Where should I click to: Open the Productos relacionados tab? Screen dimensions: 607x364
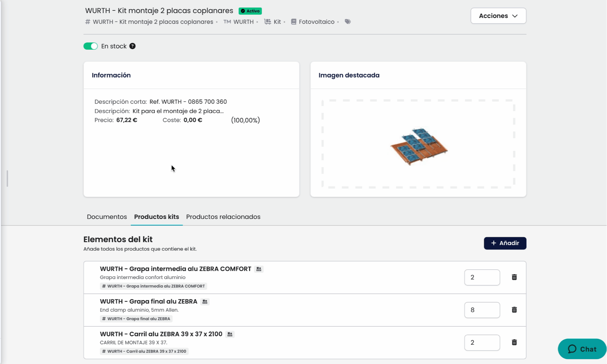click(x=223, y=217)
